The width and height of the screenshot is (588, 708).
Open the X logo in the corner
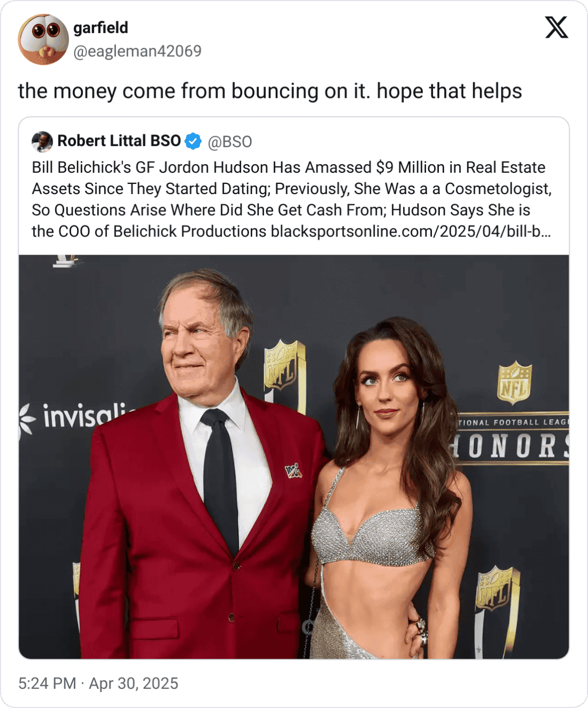click(556, 27)
